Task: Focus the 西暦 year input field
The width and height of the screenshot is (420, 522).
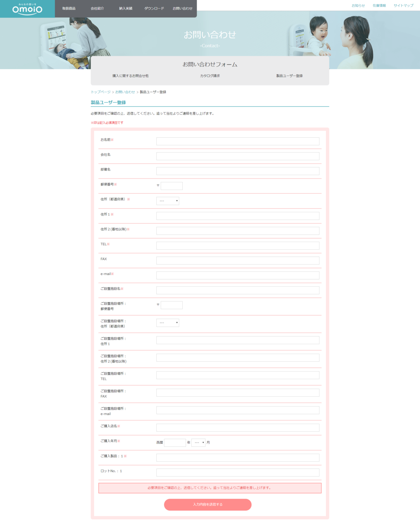Action: (x=175, y=443)
